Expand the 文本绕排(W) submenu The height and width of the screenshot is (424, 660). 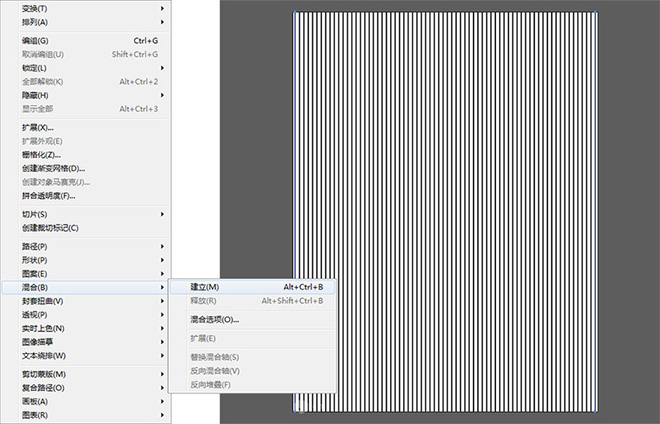[44, 355]
